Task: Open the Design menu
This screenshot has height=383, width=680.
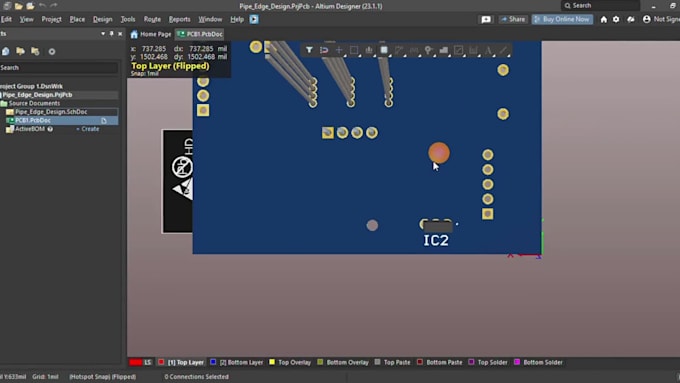Action: tap(102, 19)
